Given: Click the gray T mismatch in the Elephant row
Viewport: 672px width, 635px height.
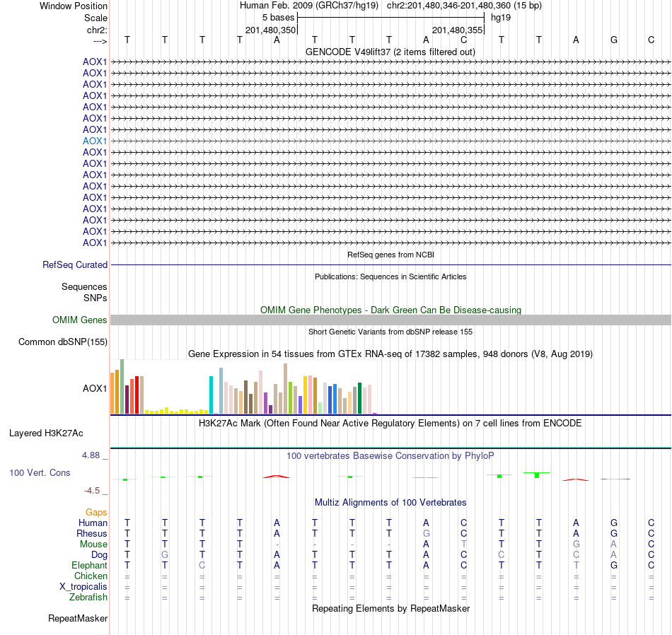Looking at the screenshot, I should (x=576, y=565).
